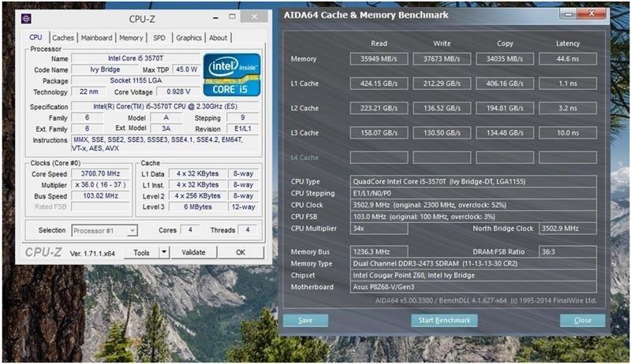This screenshot has width=631, height=364.
Task: Click the Level 3 cache value 6 MBytes
Action: pos(198,207)
